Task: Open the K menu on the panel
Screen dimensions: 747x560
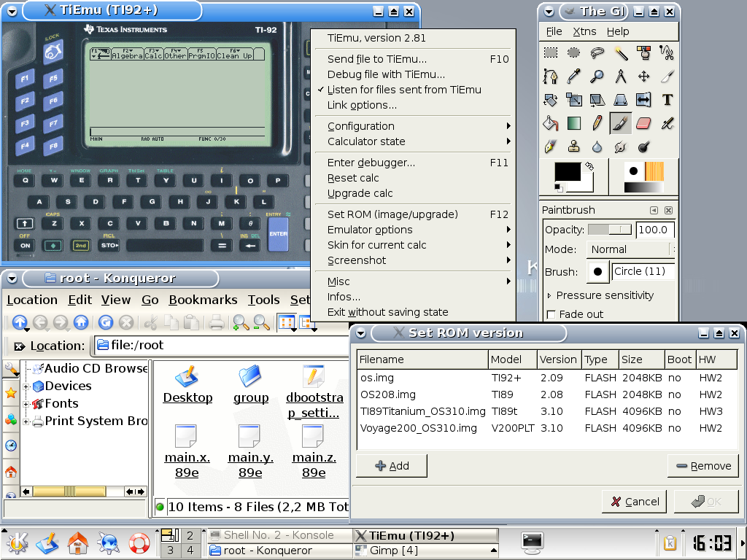Action: coord(17,542)
